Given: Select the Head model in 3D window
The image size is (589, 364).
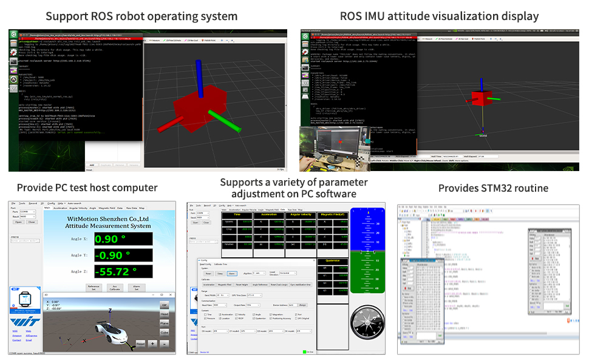Looking at the screenshot, I should (165, 314).
